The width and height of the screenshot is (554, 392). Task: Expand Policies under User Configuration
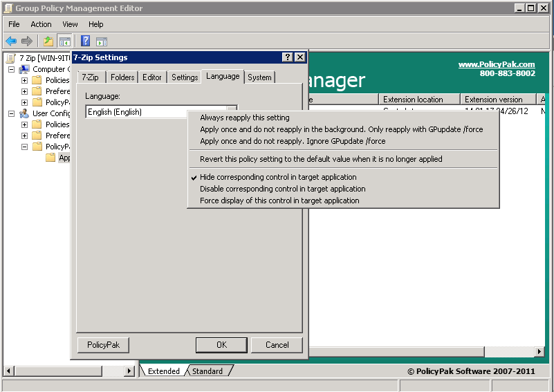point(24,124)
